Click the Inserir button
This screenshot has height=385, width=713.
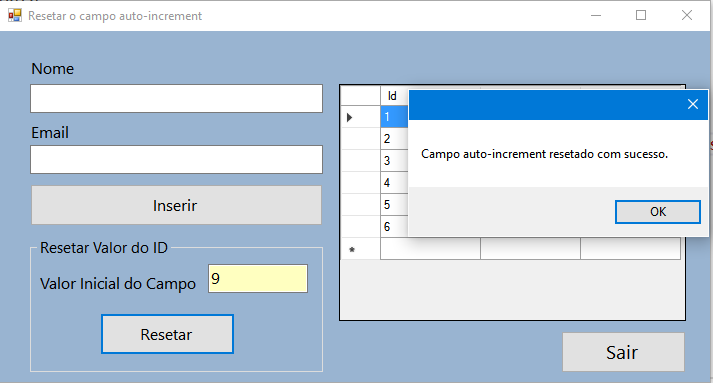[x=176, y=205]
